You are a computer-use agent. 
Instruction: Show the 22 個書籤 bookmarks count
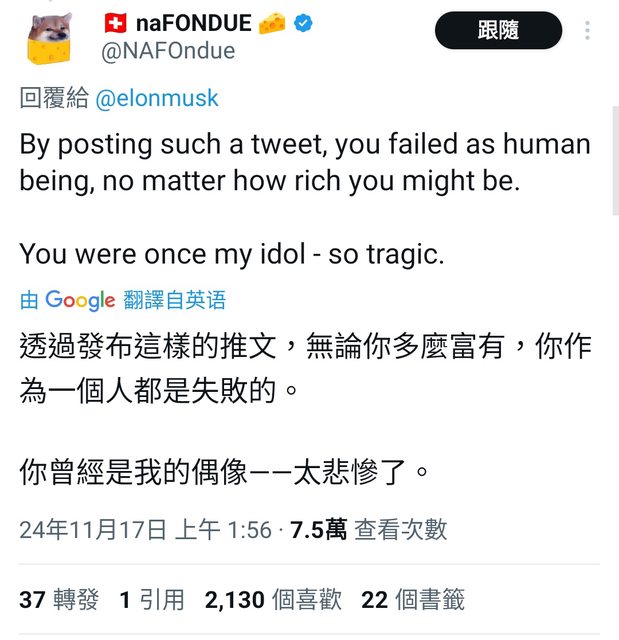tap(413, 600)
